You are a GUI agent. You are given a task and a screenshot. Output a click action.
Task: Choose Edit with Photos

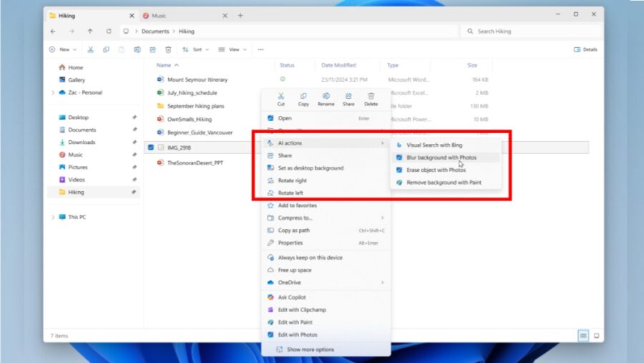326,334
